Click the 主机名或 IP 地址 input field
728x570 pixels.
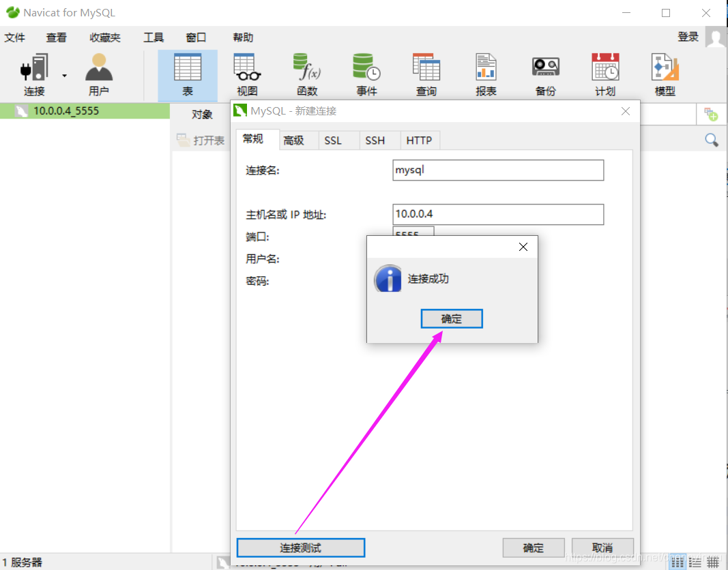pos(498,214)
